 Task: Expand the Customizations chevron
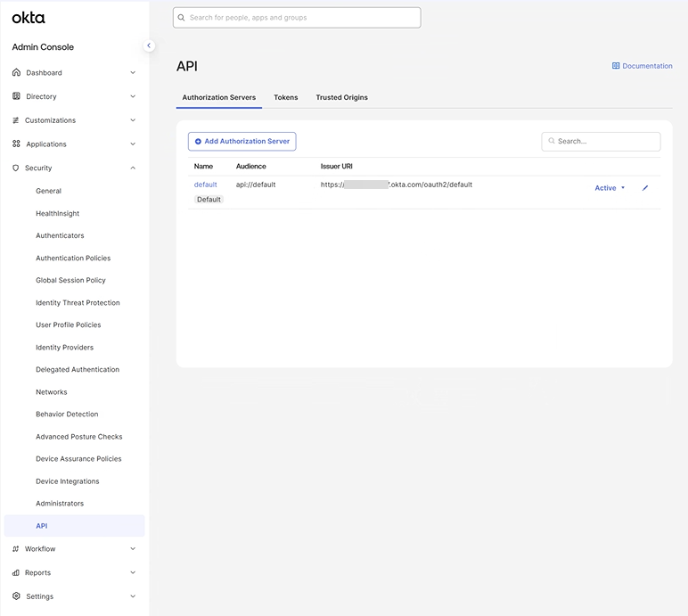133,120
